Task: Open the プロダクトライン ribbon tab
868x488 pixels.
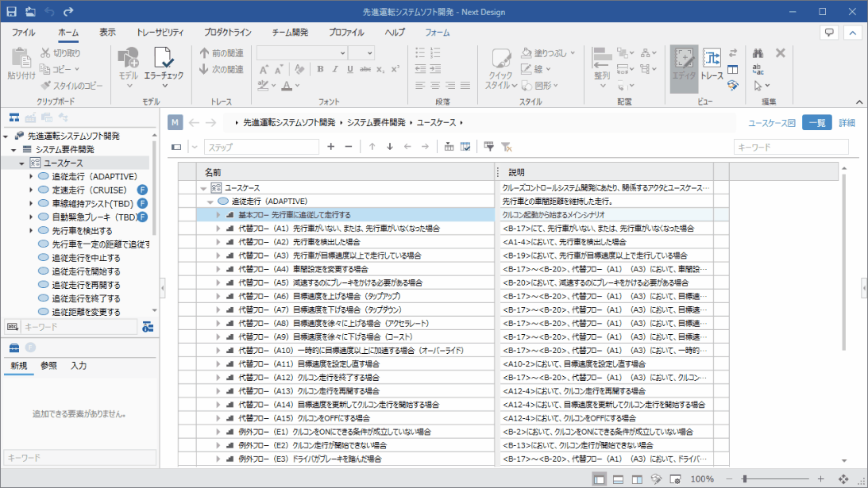Action: (227, 33)
